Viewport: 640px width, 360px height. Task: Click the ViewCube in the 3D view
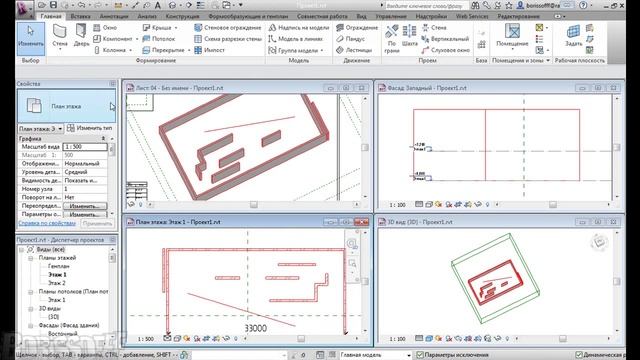(x=599, y=242)
